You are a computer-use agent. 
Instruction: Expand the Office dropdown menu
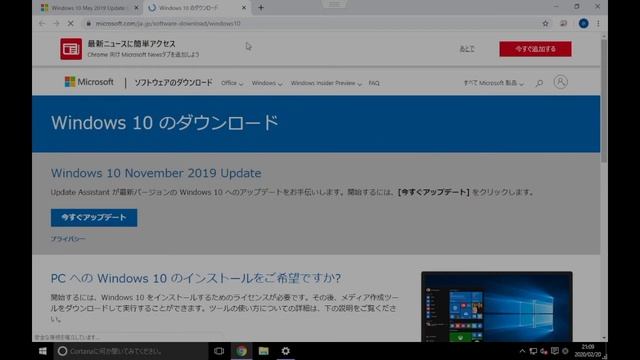(x=232, y=83)
